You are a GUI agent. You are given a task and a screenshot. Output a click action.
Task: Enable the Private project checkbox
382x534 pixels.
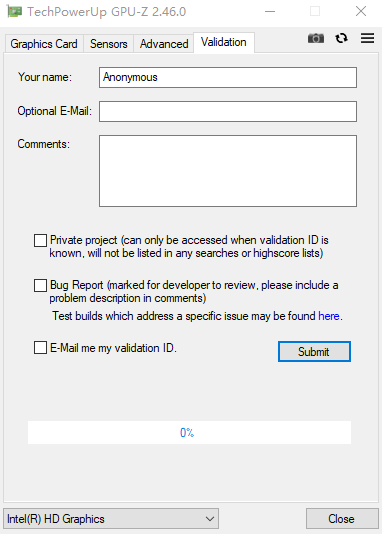tap(40, 240)
